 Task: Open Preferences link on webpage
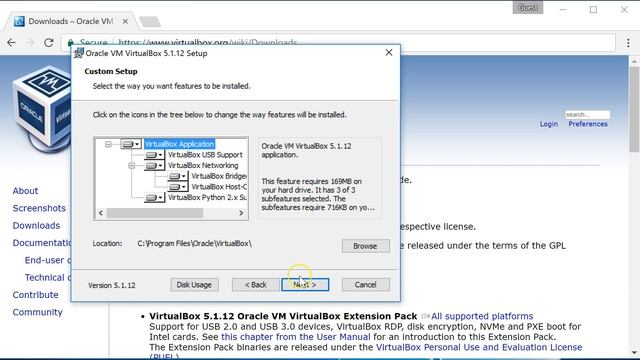tap(588, 124)
